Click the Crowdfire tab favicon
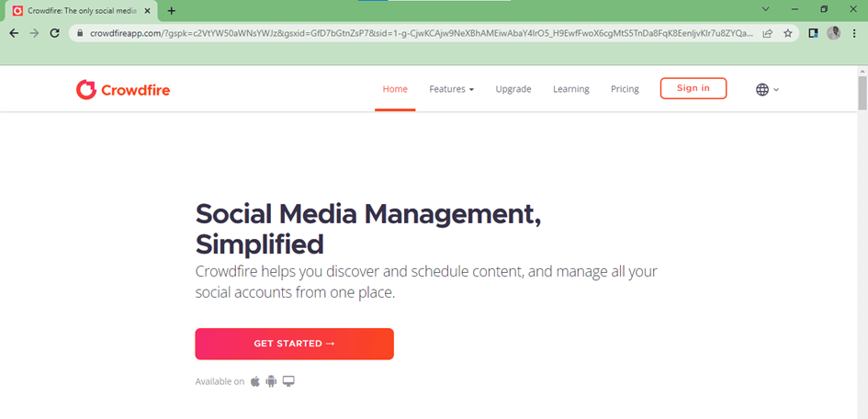Viewport: 868px width, 419px height. [x=17, y=10]
